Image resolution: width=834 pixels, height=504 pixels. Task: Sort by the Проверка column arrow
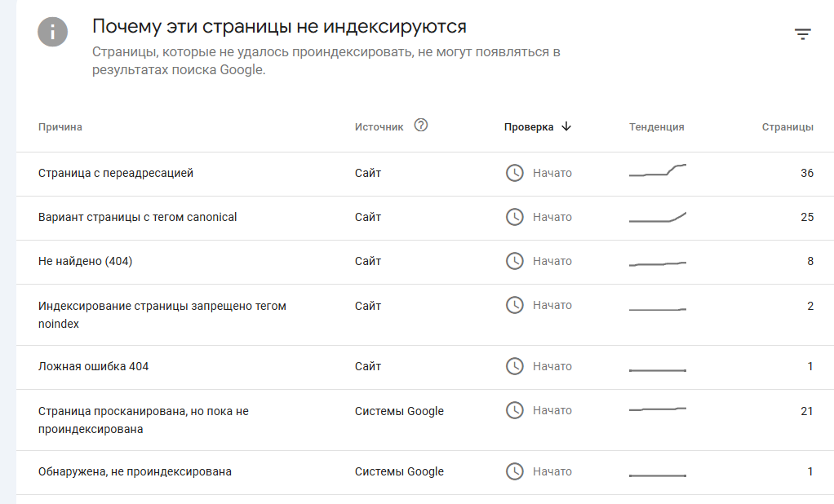(566, 126)
